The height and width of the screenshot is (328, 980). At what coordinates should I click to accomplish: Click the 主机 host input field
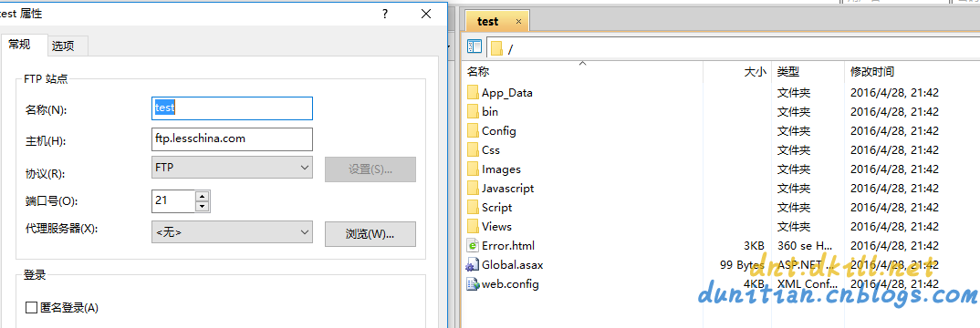(x=232, y=139)
